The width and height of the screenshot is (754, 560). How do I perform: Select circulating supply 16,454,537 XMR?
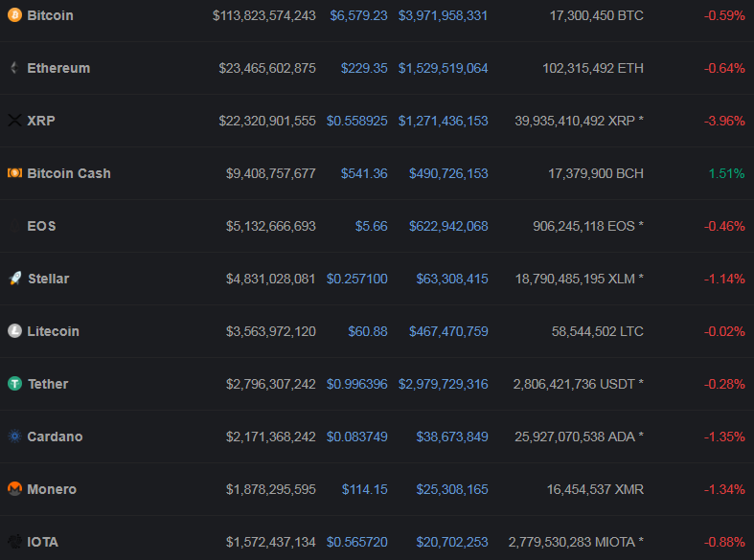[x=595, y=489]
